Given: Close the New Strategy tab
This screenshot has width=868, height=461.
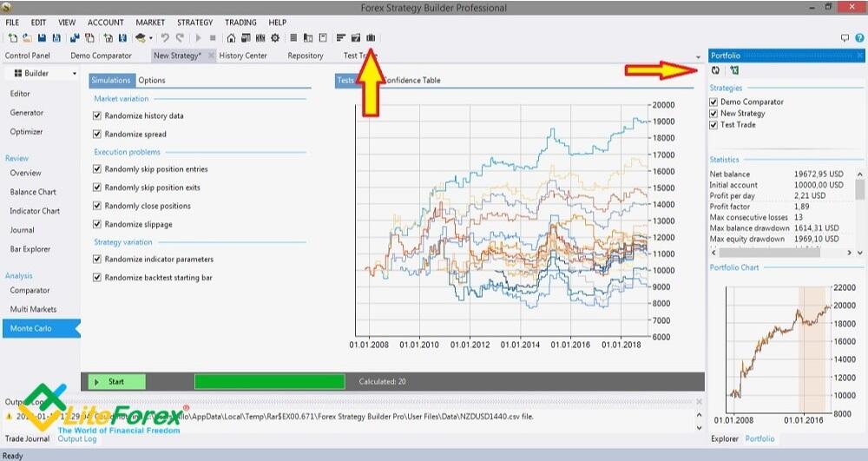Looking at the screenshot, I should (x=211, y=56).
